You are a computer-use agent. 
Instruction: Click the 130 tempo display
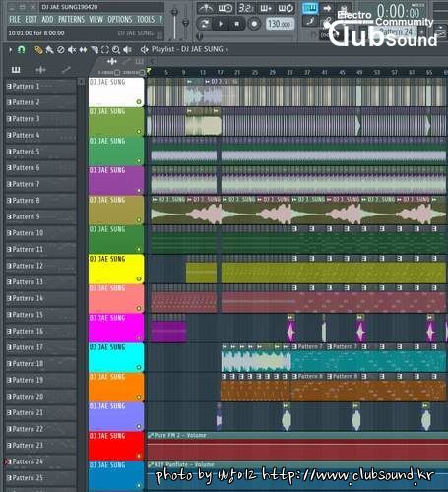pyautogui.click(x=280, y=24)
